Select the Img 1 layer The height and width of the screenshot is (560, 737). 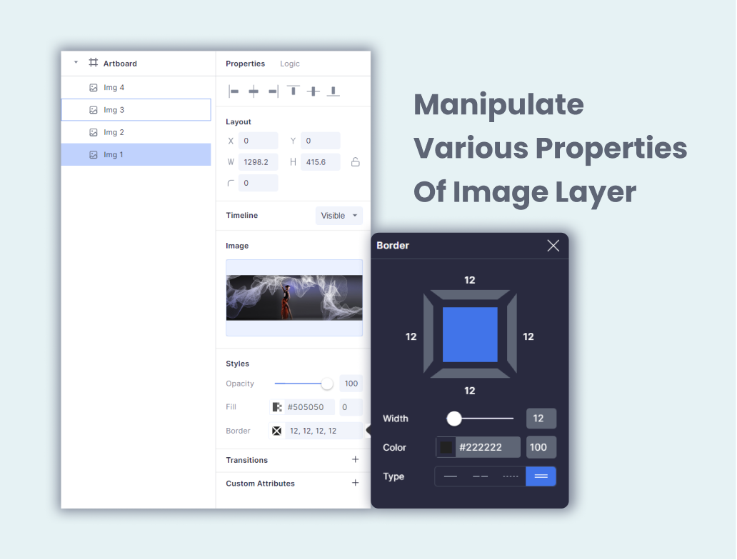pos(136,155)
